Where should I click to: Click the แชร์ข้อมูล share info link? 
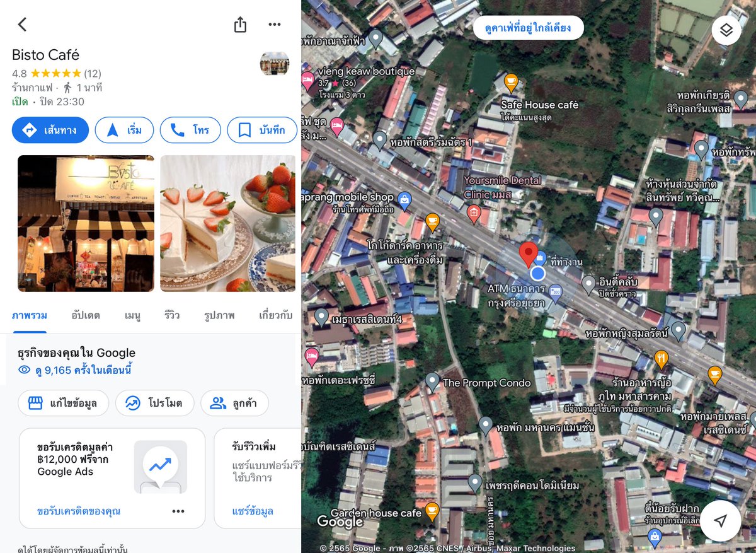tap(253, 511)
